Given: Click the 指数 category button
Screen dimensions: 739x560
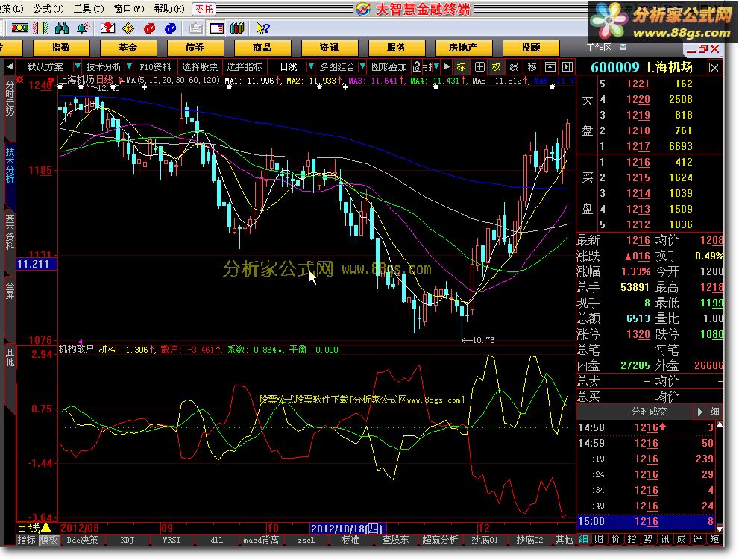Looking at the screenshot, I should (x=61, y=48).
